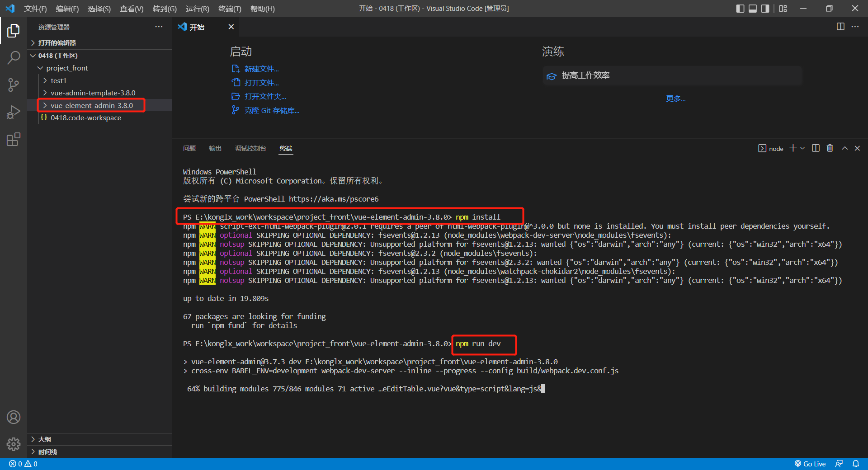Open the Source Control view

(14, 85)
